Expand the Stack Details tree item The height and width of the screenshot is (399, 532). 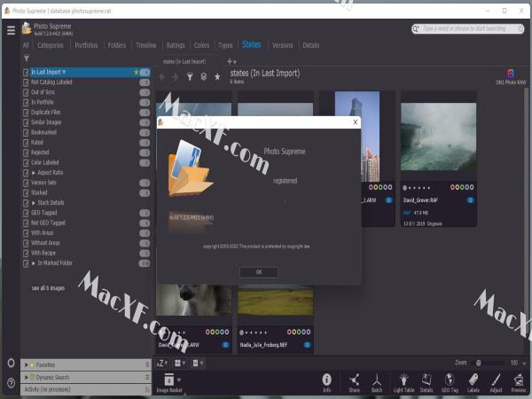click(x=34, y=203)
